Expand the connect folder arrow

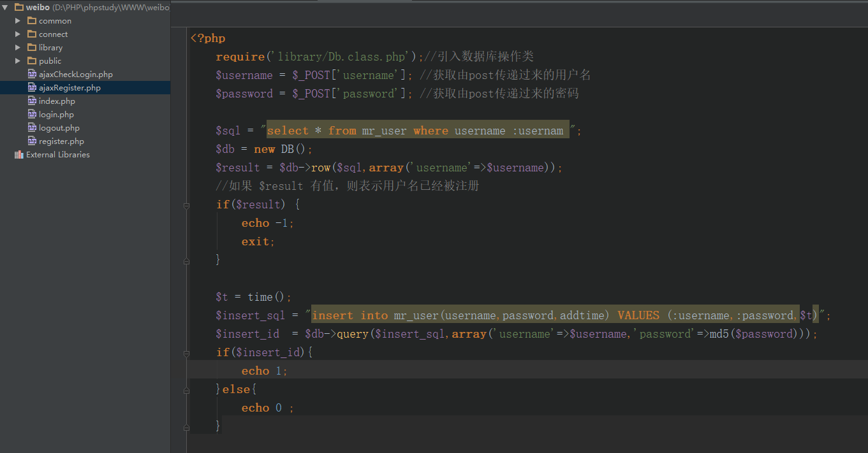tap(18, 34)
